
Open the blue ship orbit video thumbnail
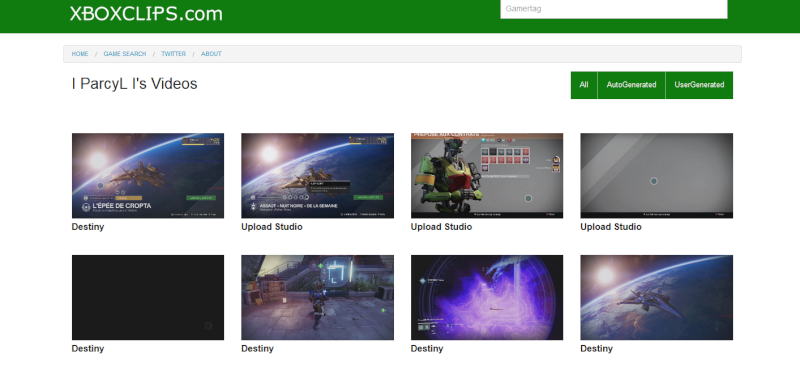coord(657,298)
